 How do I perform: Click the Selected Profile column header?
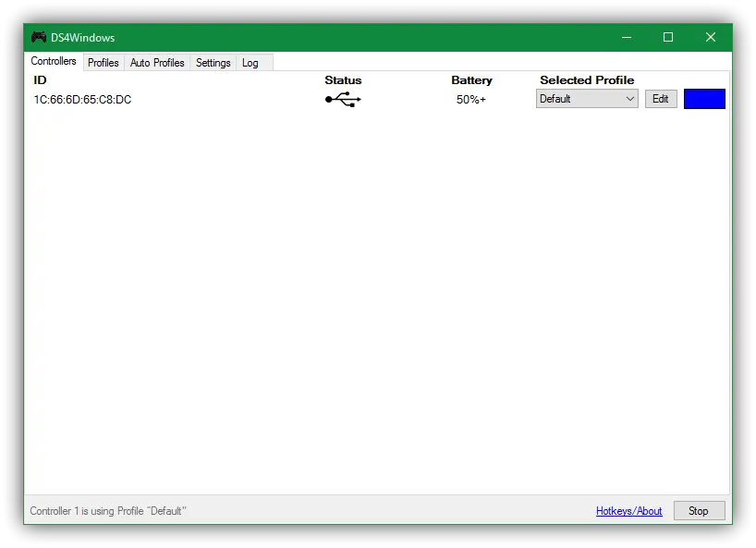587,80
